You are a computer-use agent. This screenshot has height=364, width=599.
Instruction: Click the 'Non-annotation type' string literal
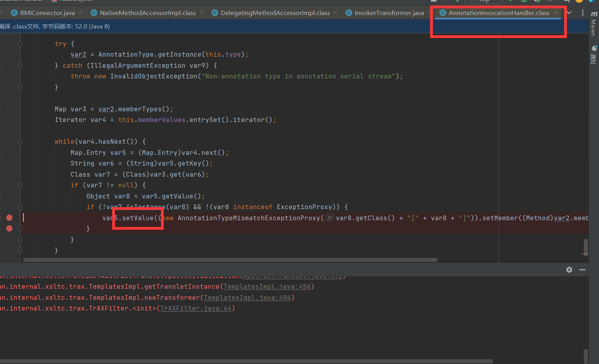299,76
